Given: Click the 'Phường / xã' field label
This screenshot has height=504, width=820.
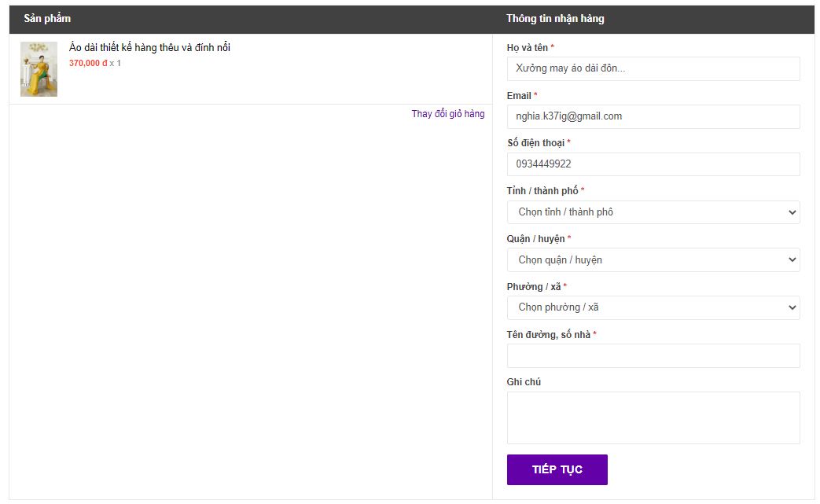Looking at the screenshot, I should pyautogui.click(x=533, y=286).
